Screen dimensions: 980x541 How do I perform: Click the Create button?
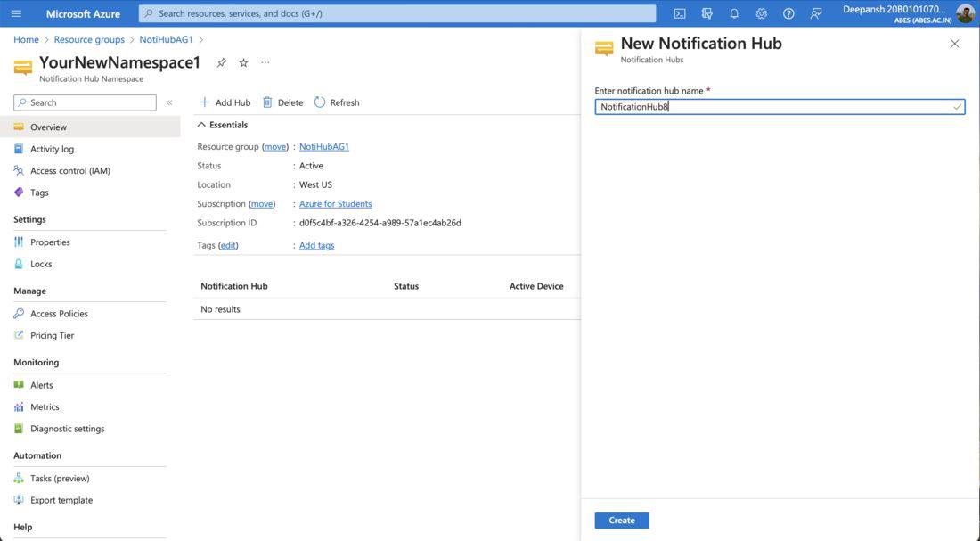pyautogui.click(x=622, y=521)
